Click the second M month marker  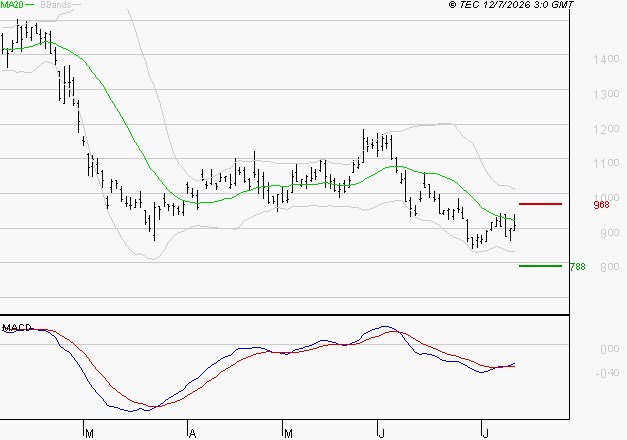point(288,434)
